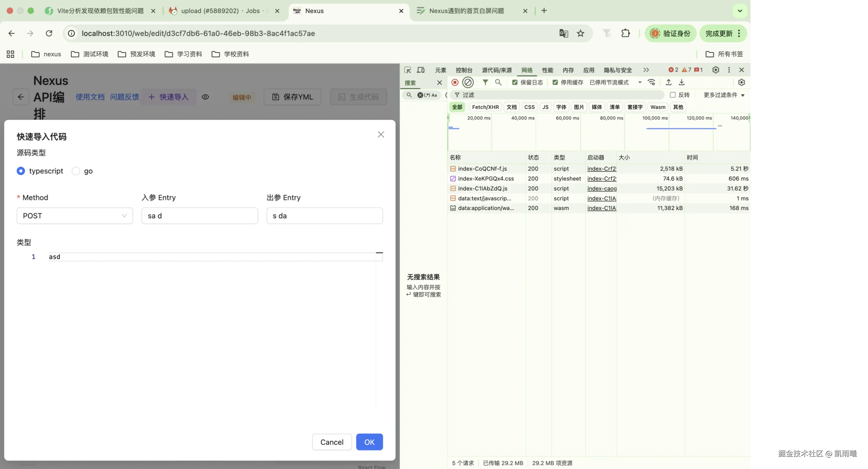The width and height of the screenshot is (868, 469).
Task: Click the export HAR download icon
Action: pos(681,82)
